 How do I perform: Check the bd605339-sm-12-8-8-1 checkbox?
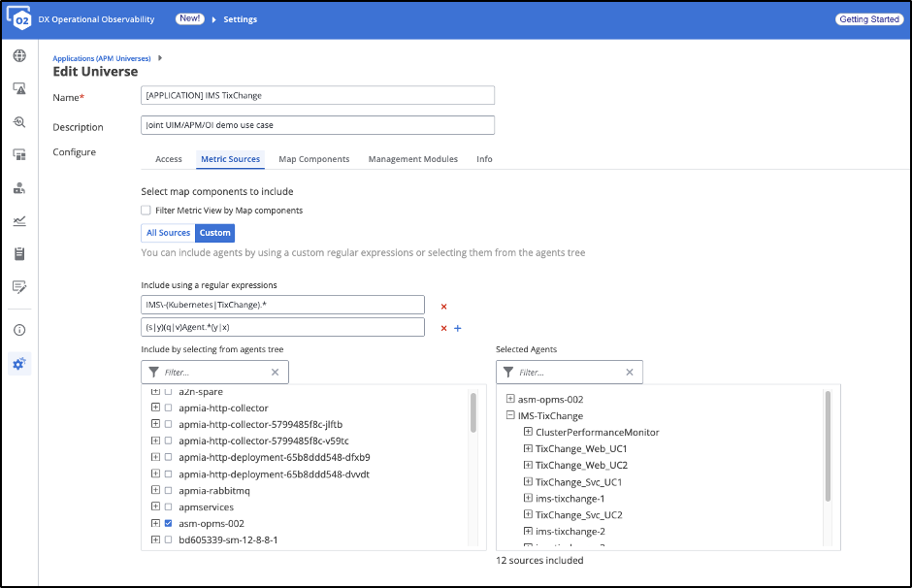[x=168, y=539]
